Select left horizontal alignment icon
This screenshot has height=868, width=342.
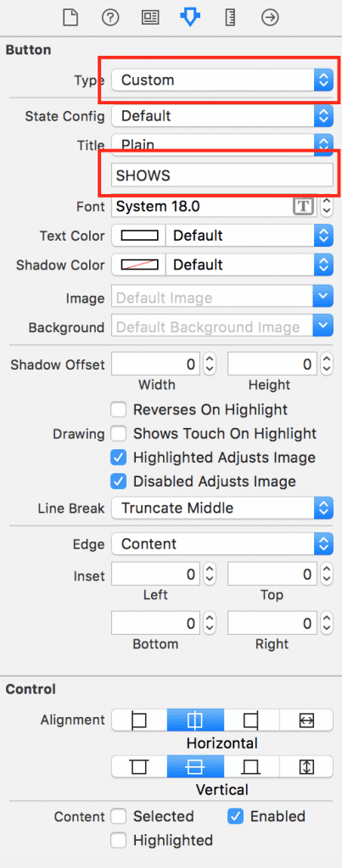click(x=139, y=721)
